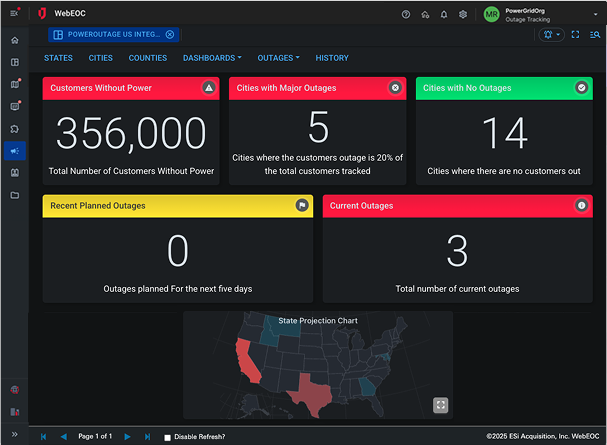Close the POWEROUTAGE US INTEG tab

pyautogui.click(x=170, y=34)
